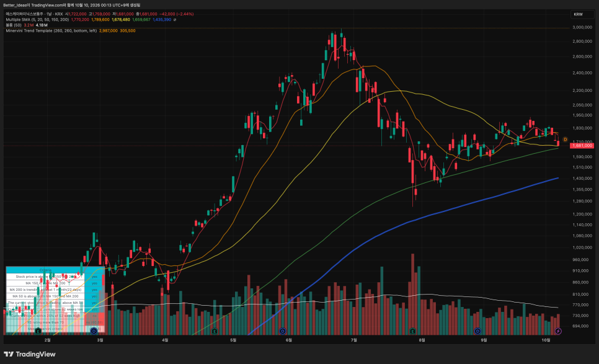Click the 7월 label on the time axis
Viewport: 599px width, 364px height.
point(353,340)
